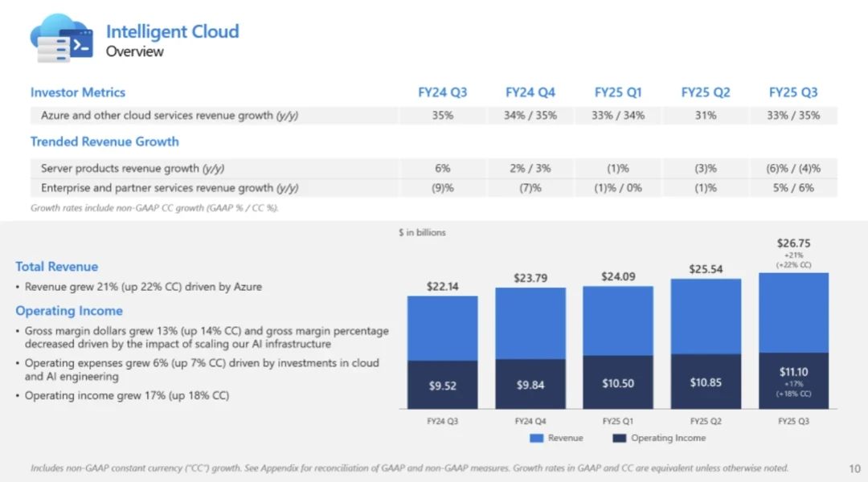Click the Intelligent Cloud server icon

(x=61, y=39)
